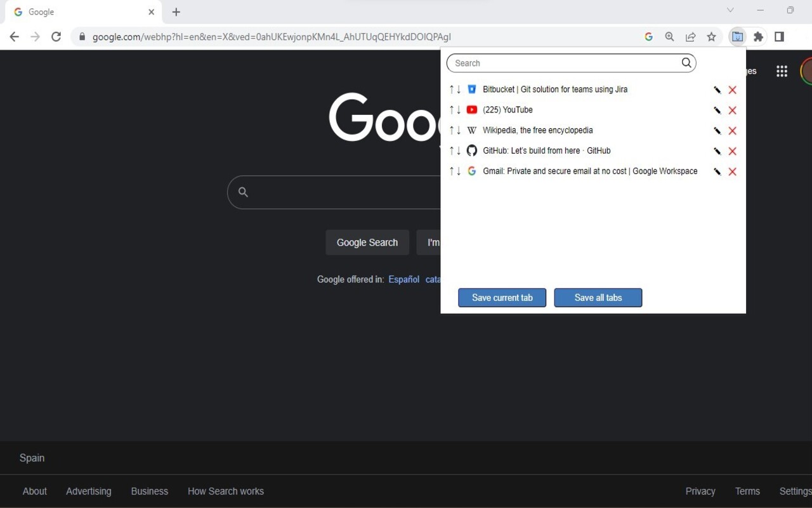The image size is (812, 508).
Task: Open Bitbucket | Git solution for teams entry
Action: [555, 90]
